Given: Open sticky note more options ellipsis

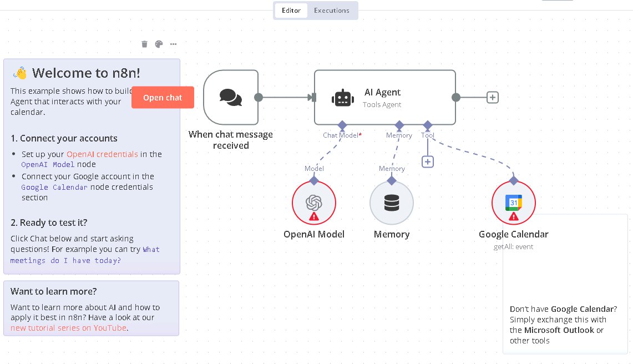Looking at the screenshot, I should coord(173,44).
